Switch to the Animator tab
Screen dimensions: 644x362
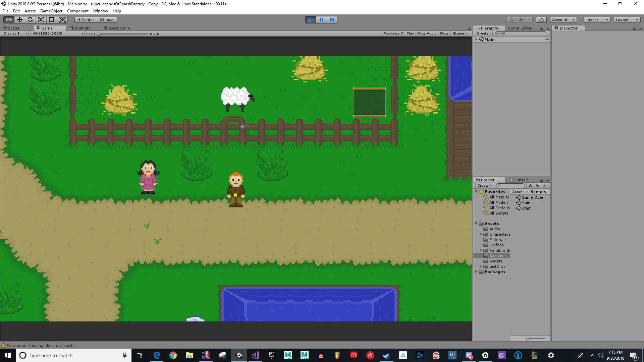click(81, 28)
